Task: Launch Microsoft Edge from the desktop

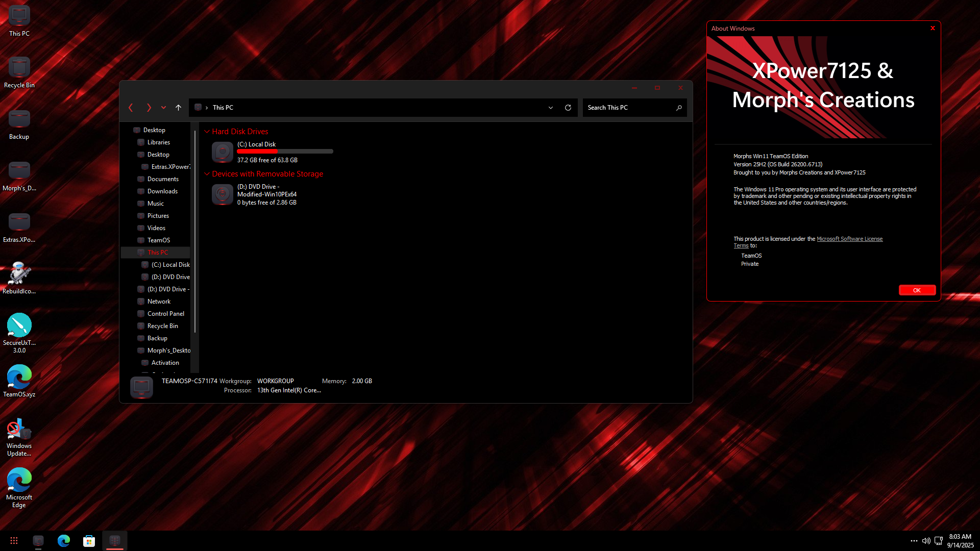Action: [x=19, y=488]
